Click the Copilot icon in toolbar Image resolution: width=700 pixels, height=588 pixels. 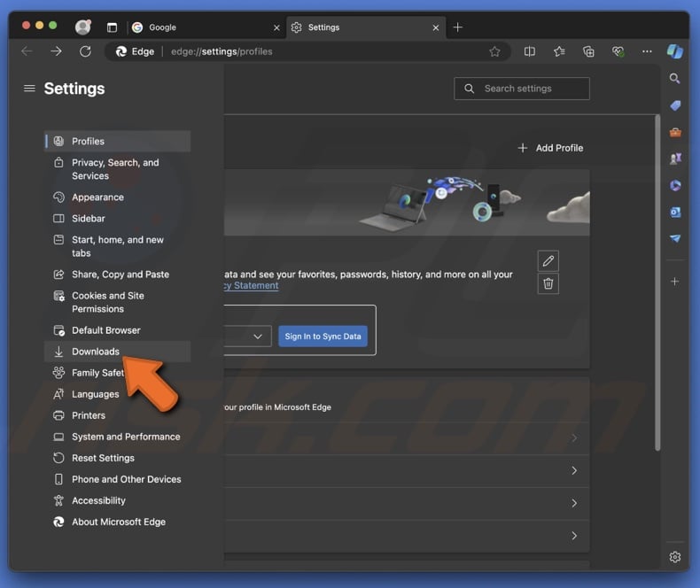pos(675,51)
